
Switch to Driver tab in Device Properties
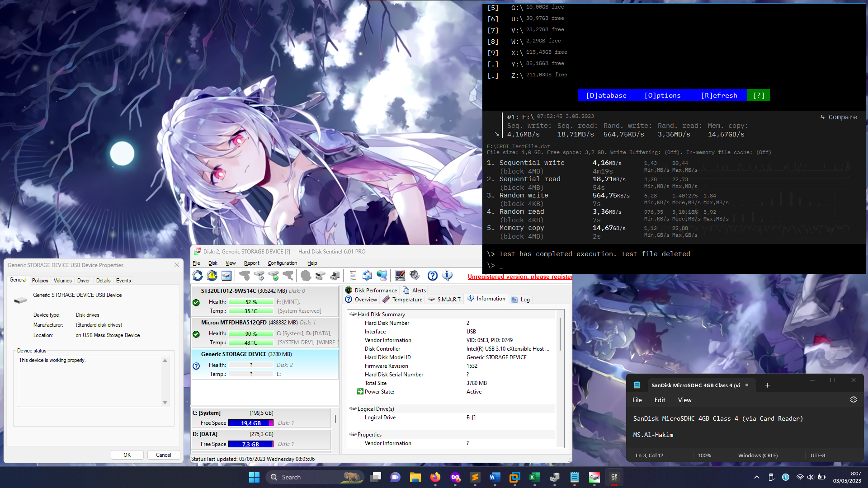click(84, 281)
